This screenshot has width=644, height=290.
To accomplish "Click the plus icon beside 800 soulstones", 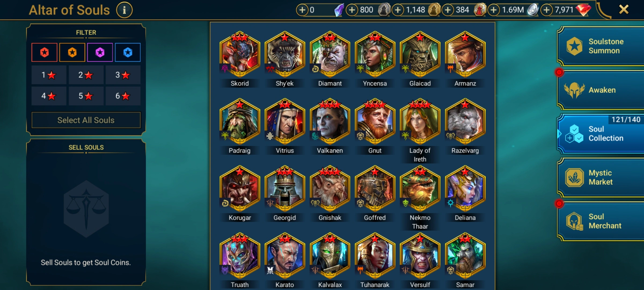I will (352, 10).
